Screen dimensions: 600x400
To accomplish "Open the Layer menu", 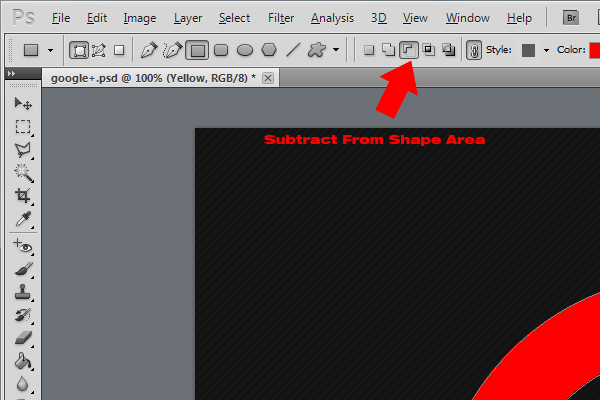I will 188,18.
